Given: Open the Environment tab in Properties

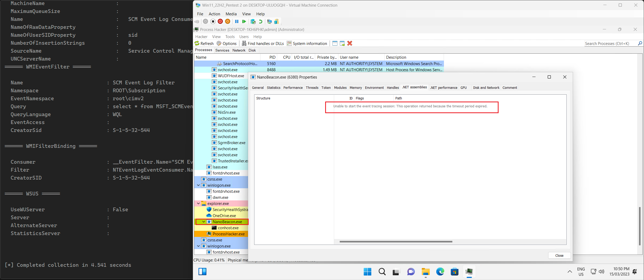Looking at the screenshot, I should 374,88.
